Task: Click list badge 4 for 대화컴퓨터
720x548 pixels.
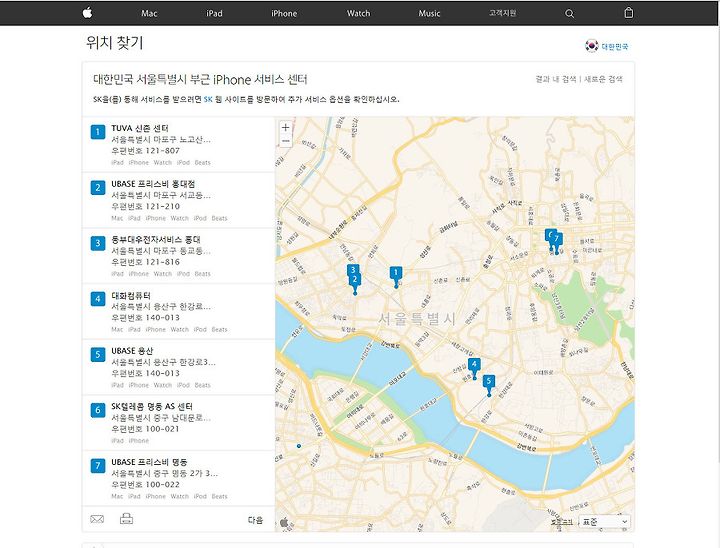Action: [x=97, y=299]
